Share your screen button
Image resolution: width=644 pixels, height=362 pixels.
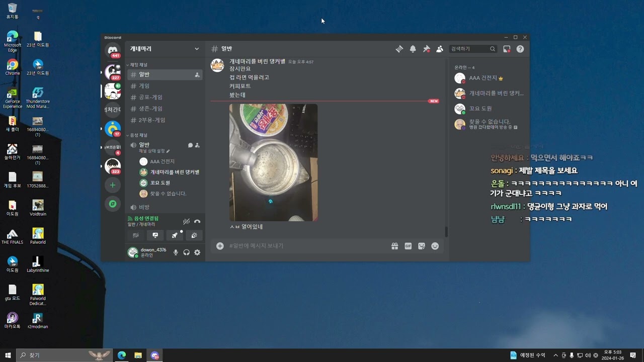(x=155, y=235)
